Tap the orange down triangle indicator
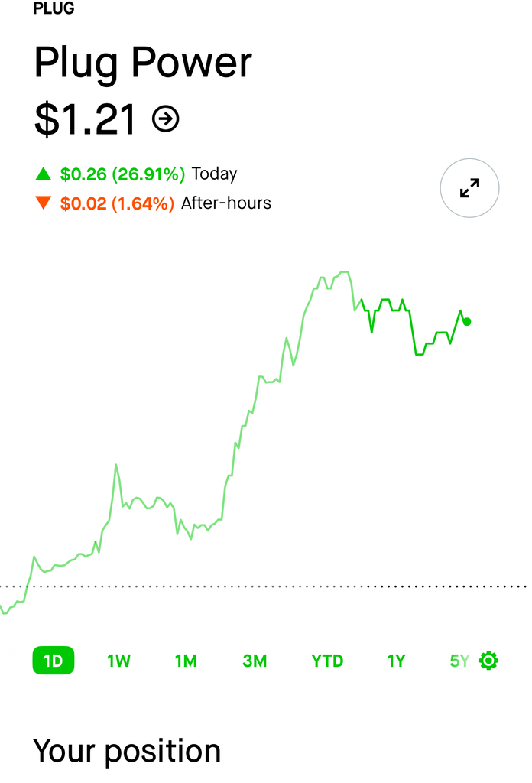Viewport: 532px width, 783px height. tap(44, 203)
